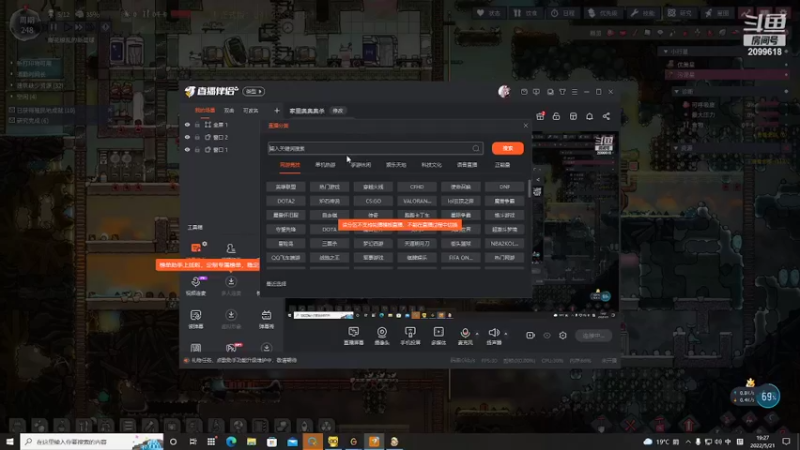Screen dimensions: 800x450
Task: Open the hamburger menu in title bar
Action: pos(574,92)
